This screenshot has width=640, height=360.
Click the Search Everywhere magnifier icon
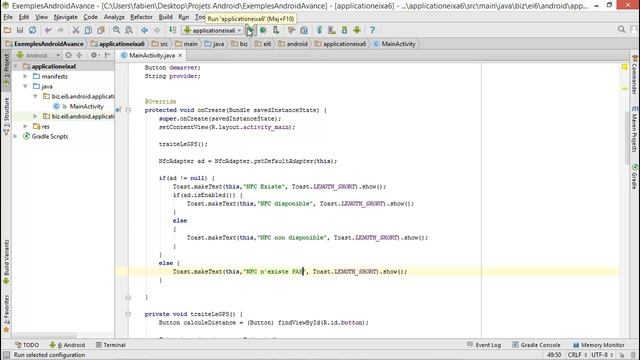point(621,29)
